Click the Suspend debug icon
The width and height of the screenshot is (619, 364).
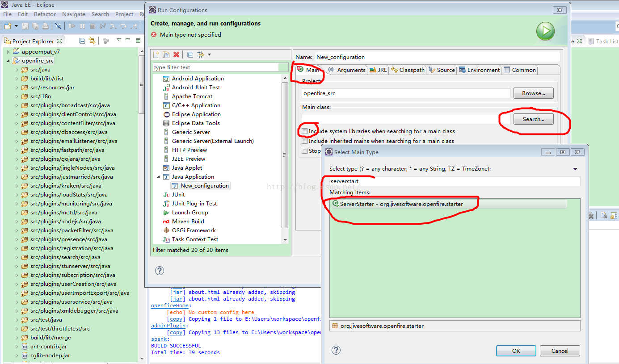[x=82, y=26]
